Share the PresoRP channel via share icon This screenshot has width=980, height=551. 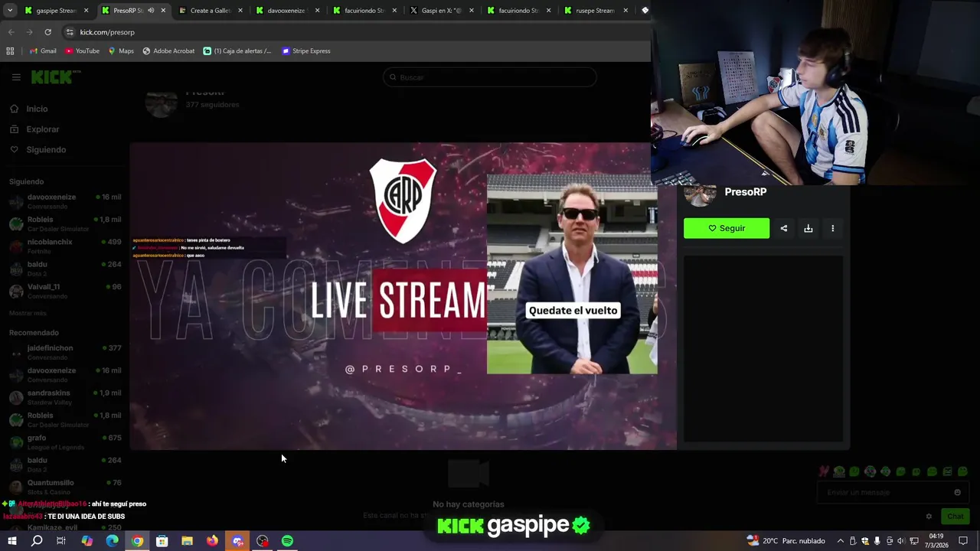(783, 228)
